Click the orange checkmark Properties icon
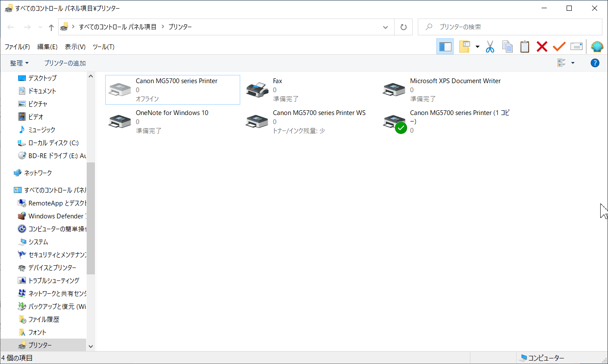The image size is (608, 364). (x=559, y=46)
